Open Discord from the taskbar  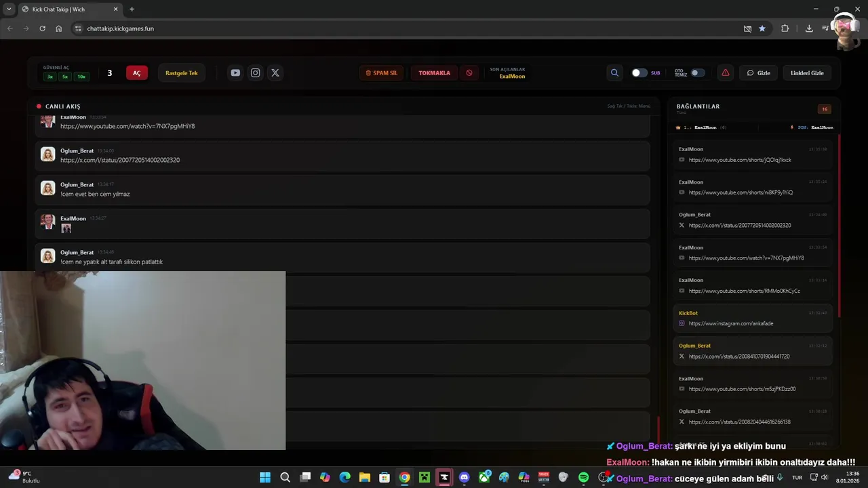coord(464,477)
